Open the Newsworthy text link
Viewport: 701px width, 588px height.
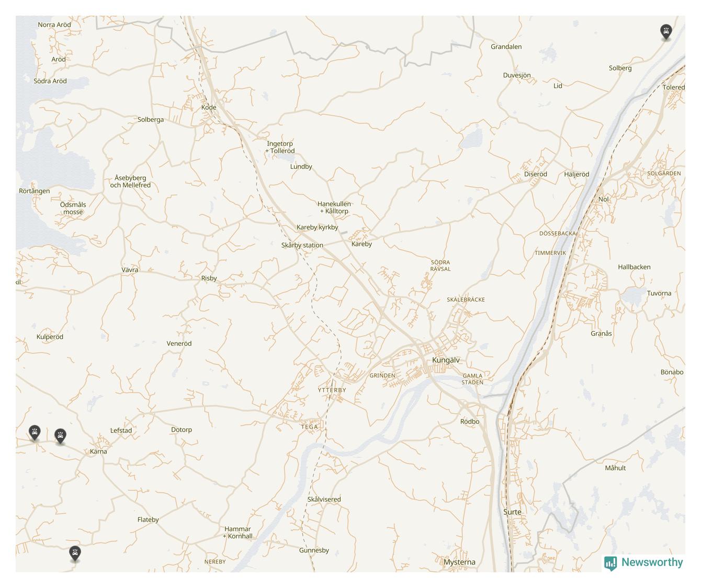[x=652, y=562]
